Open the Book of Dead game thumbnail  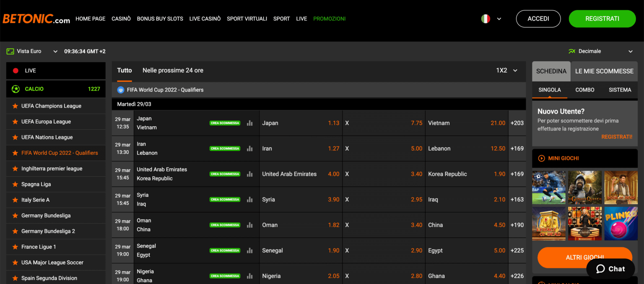pos(621,188)
